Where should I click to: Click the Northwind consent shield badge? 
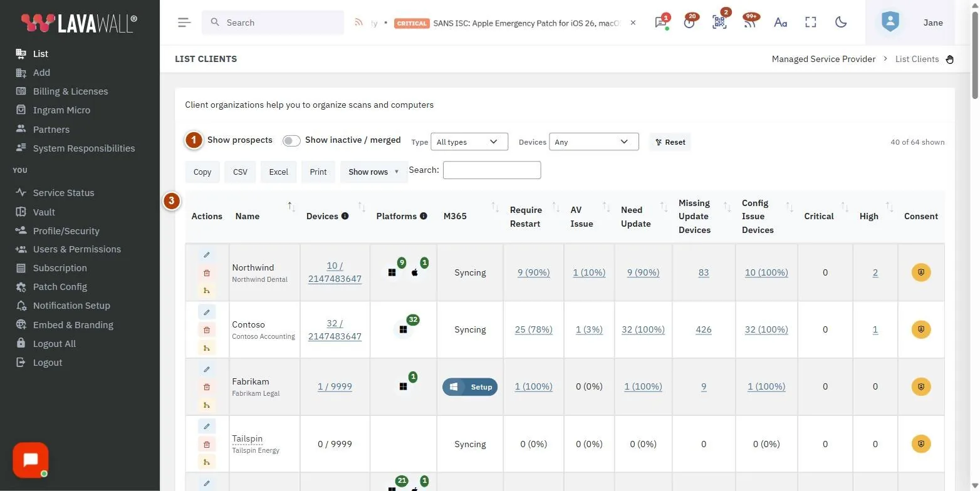(920, 272)
